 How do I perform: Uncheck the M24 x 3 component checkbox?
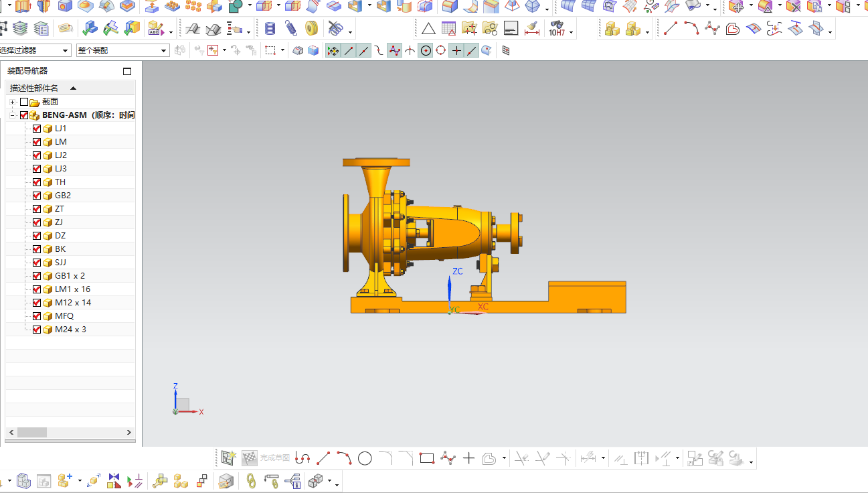click(x=37, y=329)
